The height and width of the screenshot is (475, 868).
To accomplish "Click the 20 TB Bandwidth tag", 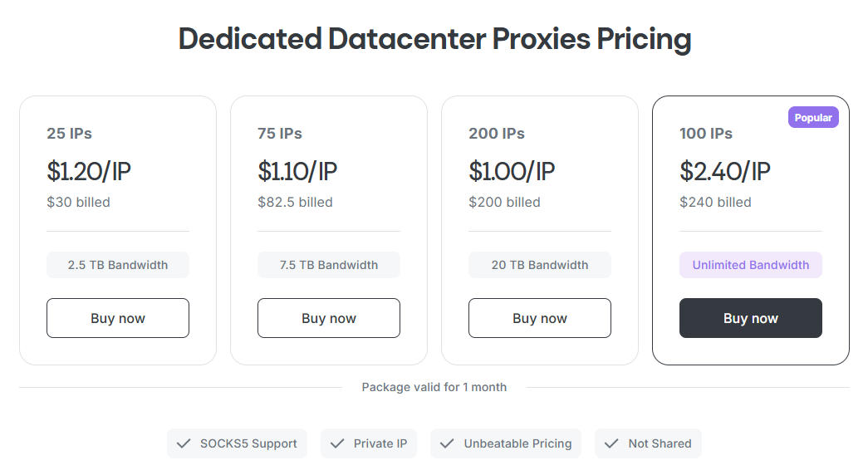I will click(540, 265).
